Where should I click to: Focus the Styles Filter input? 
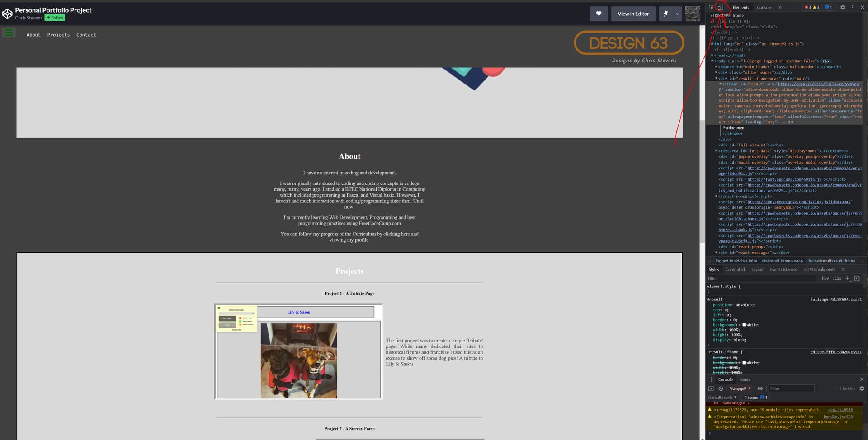[x=762, y=278]
